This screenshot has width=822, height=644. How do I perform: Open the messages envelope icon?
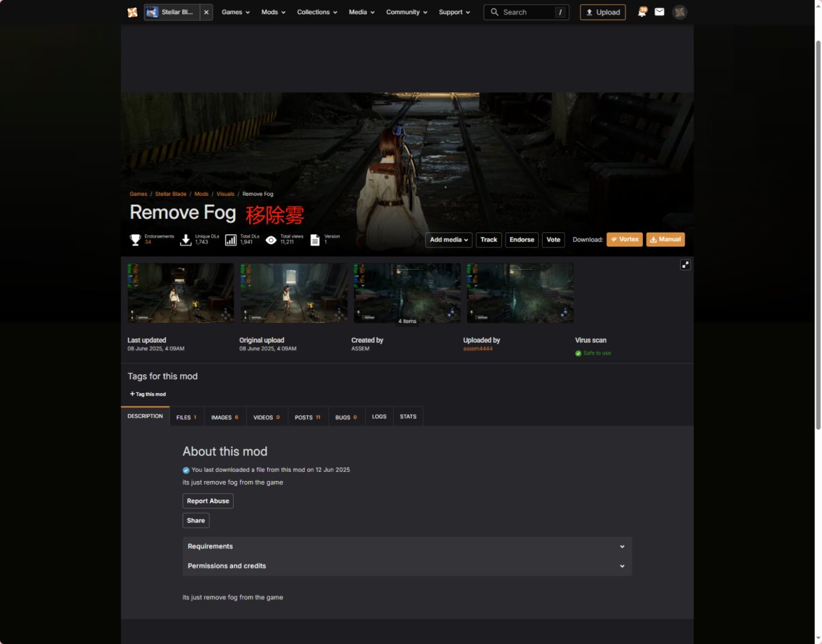pos(660,12)
